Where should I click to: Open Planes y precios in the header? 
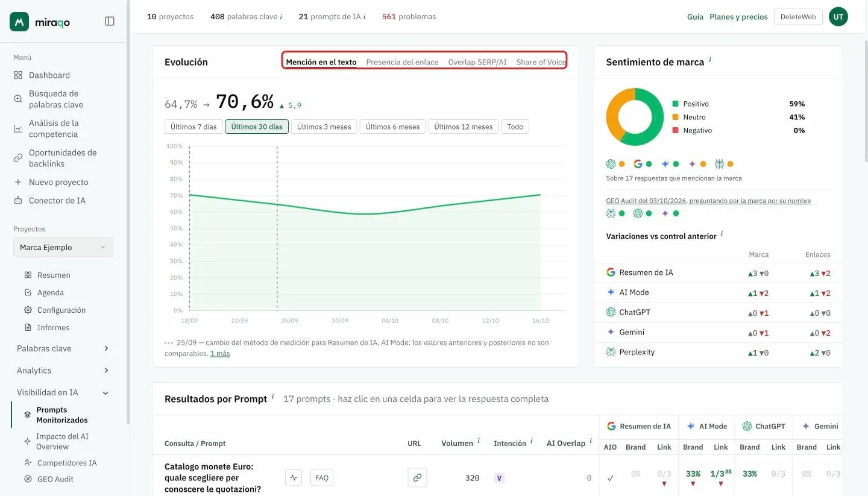[738, 17]
